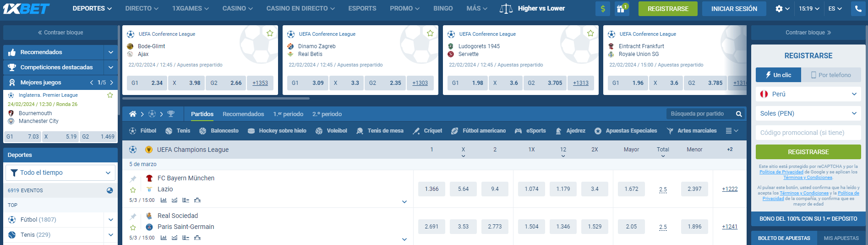Open the CASINO dropdown menu
Viewport: 868px width, 245px height.
tap(238, 8)
